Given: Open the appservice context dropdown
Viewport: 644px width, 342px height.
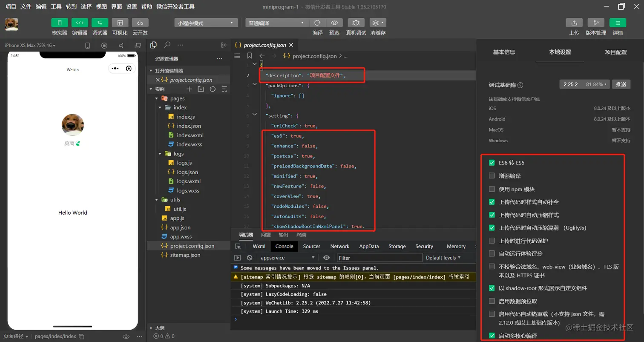Looking at the screenshot, I should point(287,258).
